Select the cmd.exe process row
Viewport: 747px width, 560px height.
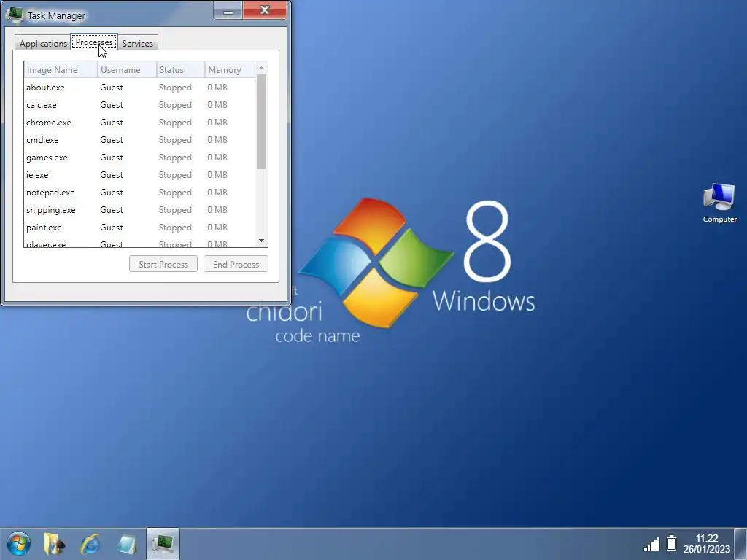[139, 140]
